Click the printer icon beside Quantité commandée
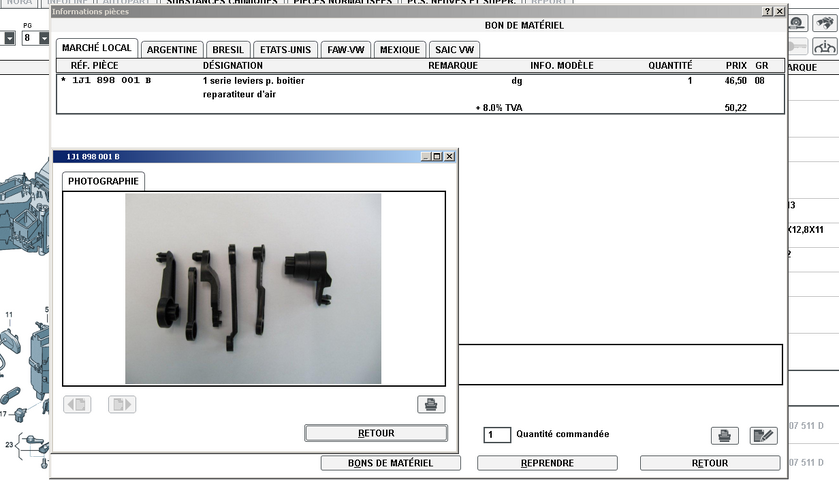 click(723, 435)
